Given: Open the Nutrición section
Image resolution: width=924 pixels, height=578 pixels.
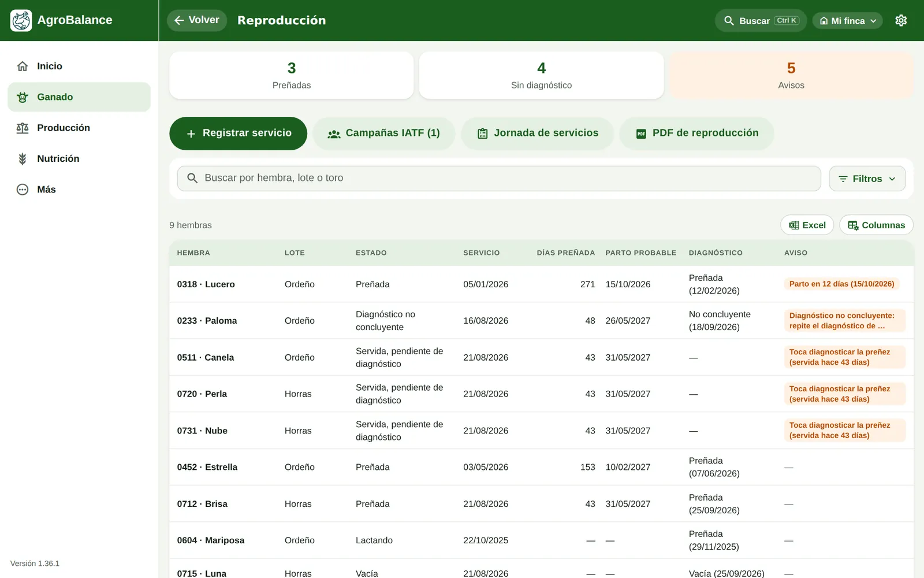Looking at the screenshot, I should point(79,158).
